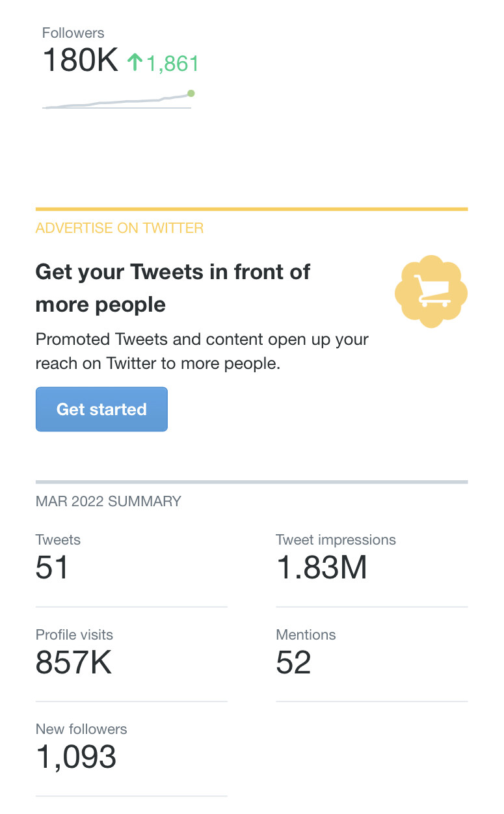Click the Mar 2022 Summary heading
The height and width of the screenshot is (814, 504).
[109, 502]
